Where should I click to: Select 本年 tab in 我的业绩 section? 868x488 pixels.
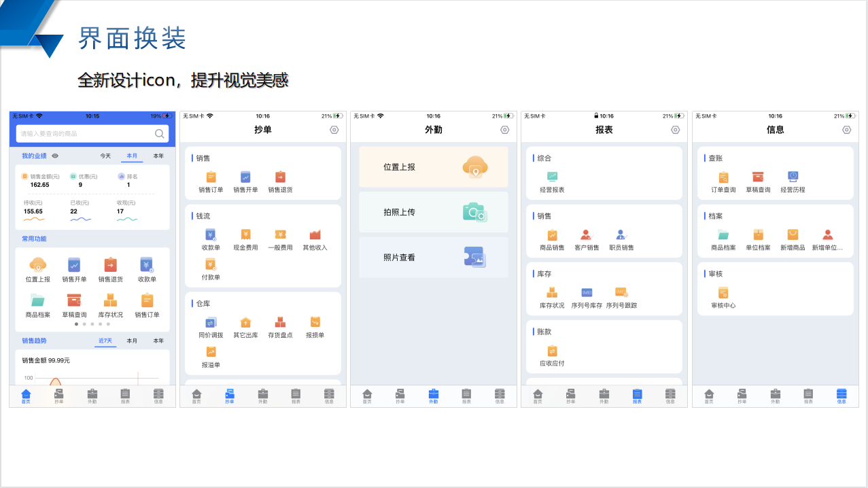pos(158,156)
